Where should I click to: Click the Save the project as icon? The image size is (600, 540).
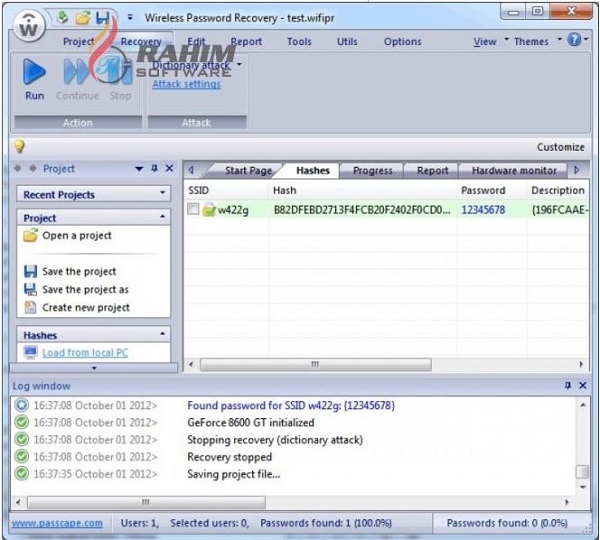(30, 289)
